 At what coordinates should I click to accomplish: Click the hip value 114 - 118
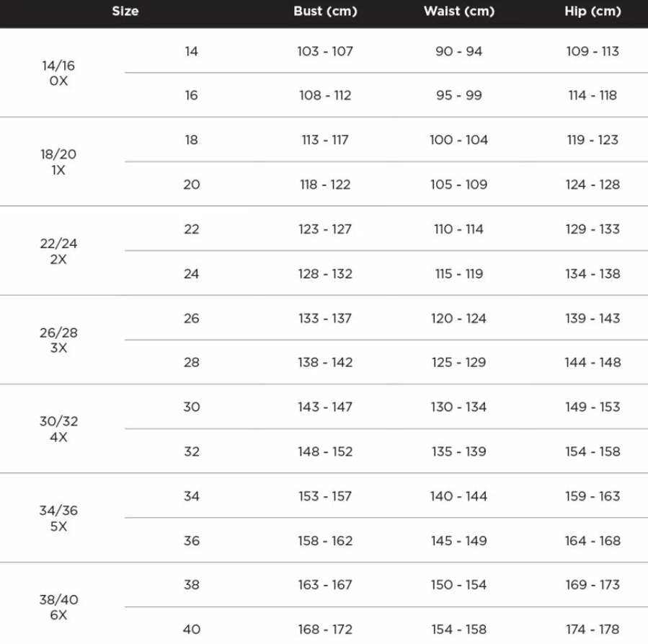point(592,95)
